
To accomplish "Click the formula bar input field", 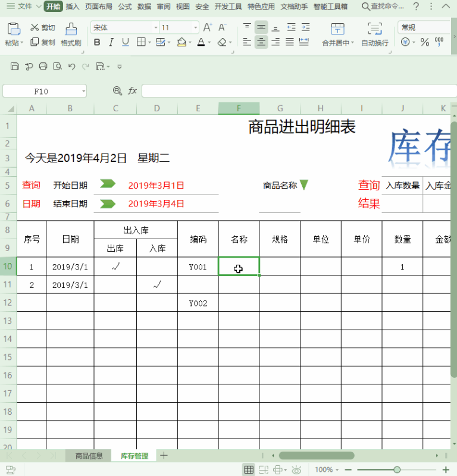I will (x=299, y=91).
